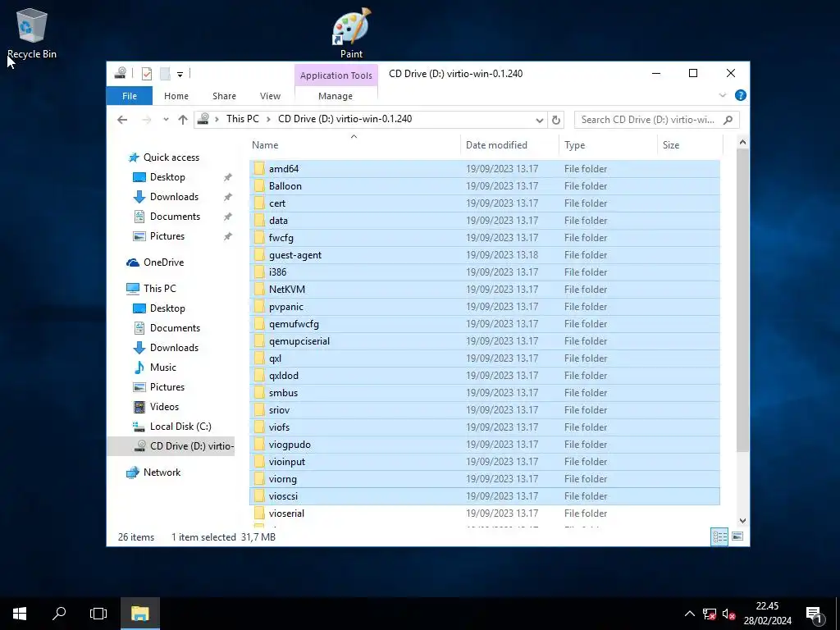Select the qxldod folder
The height and width of the screenshot is (630, 840).
[x=484, y=376]
